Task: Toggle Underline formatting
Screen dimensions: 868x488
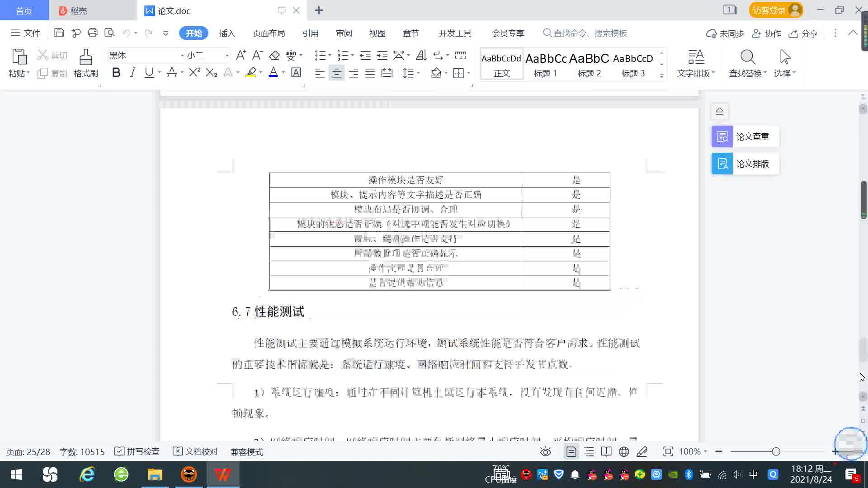Action: [x=149, y=72]
